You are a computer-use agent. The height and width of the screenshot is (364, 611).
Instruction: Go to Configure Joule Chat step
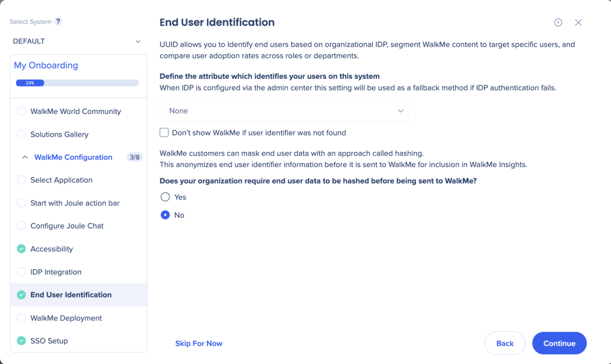point(67,226)
